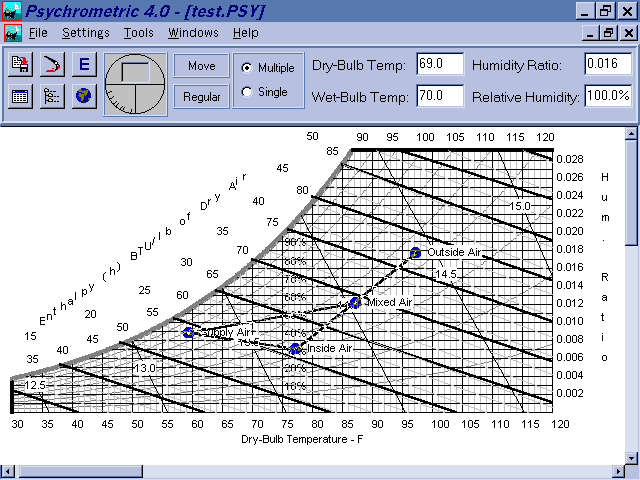Click the vertical scrollbar down arrow

pos(631,458)
